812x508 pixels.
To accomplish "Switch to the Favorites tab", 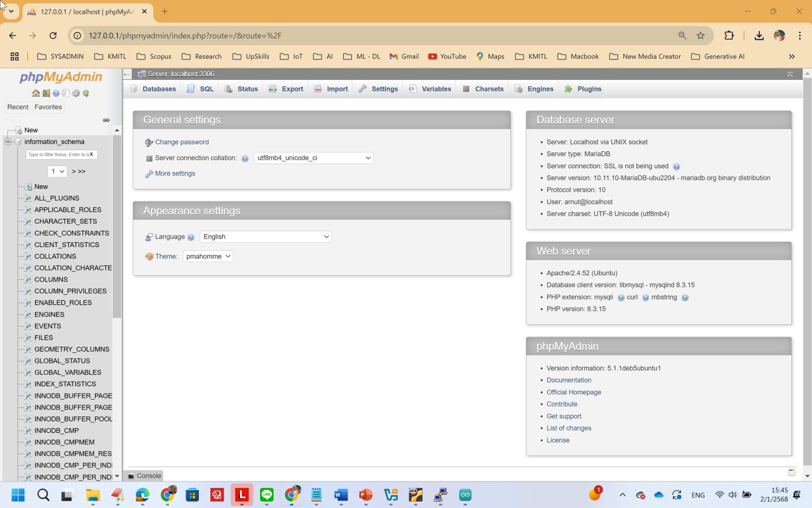I will tap(48, 107).
